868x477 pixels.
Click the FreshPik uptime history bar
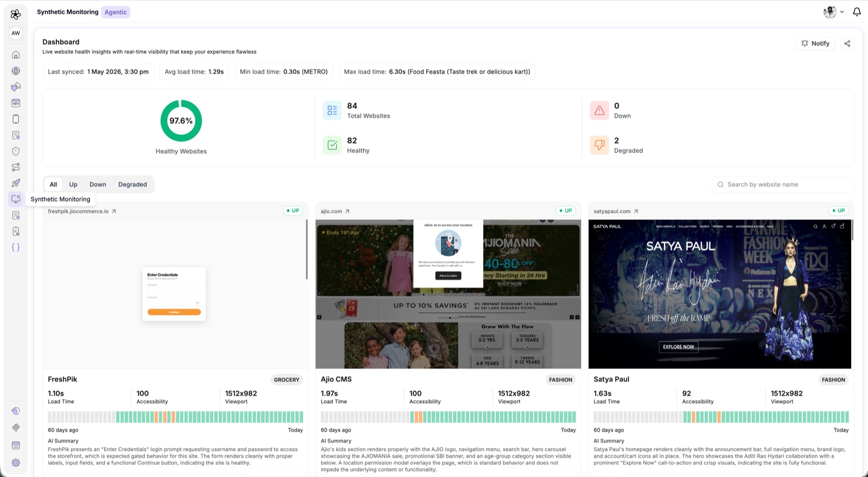click(175, 417)
